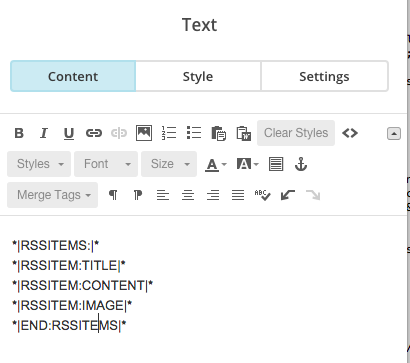Screen dimensions: 410x363
Task: Click the Clear Styles button
Action: tap(296, 133)
